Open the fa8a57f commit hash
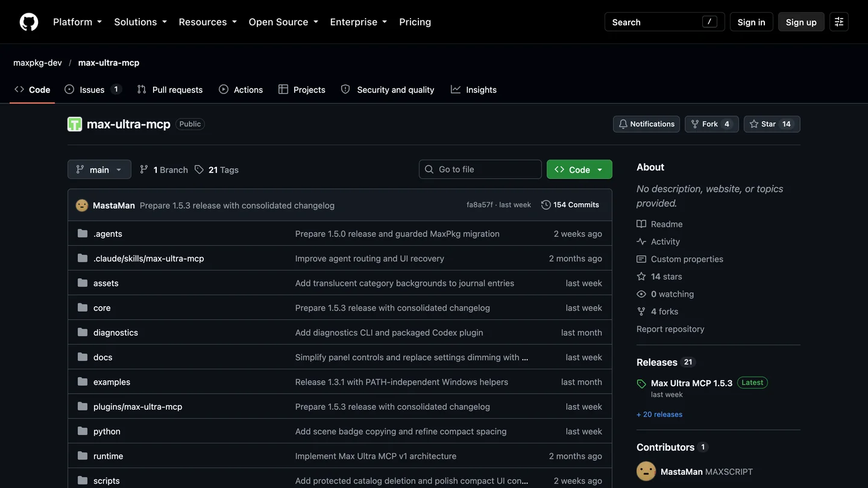The height and width of the screenshot is (488, 868). pyautogui.click(x=479, y=205)
